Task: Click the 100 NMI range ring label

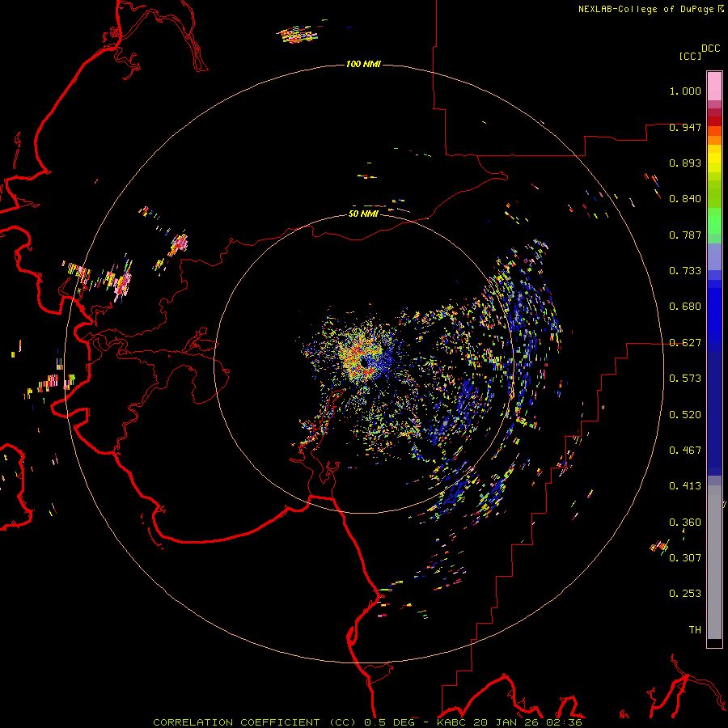Action: click(x=363, y=64)
